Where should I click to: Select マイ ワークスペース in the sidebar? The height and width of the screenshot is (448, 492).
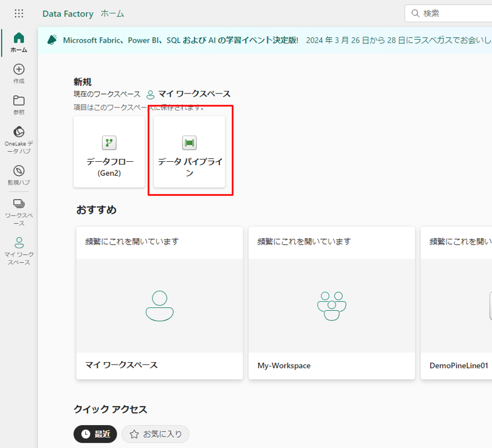click(x=19, y=251)
